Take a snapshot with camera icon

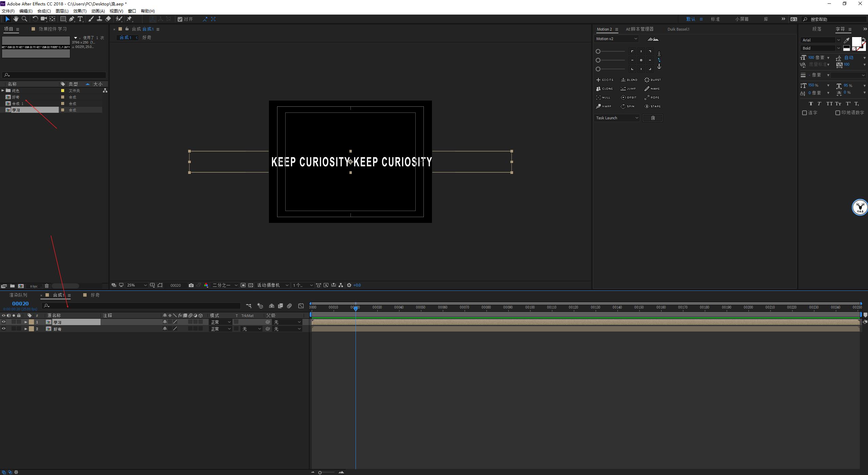click(x=191, y=285)
